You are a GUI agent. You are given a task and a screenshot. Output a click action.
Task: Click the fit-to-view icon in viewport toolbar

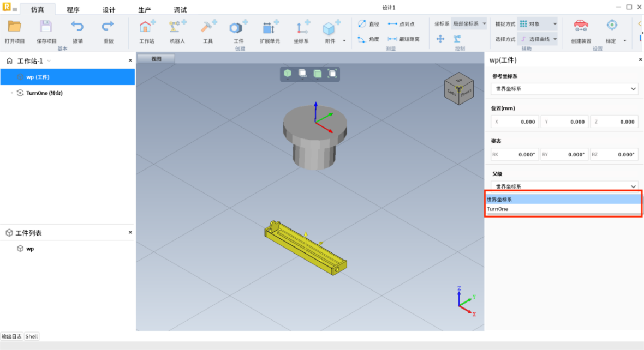(332, 74)
